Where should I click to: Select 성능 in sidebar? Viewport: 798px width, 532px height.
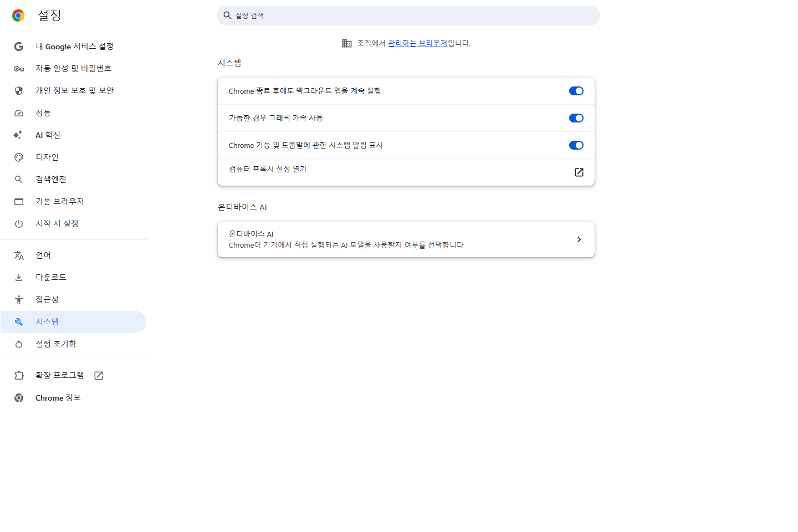[x=73, y=113]
